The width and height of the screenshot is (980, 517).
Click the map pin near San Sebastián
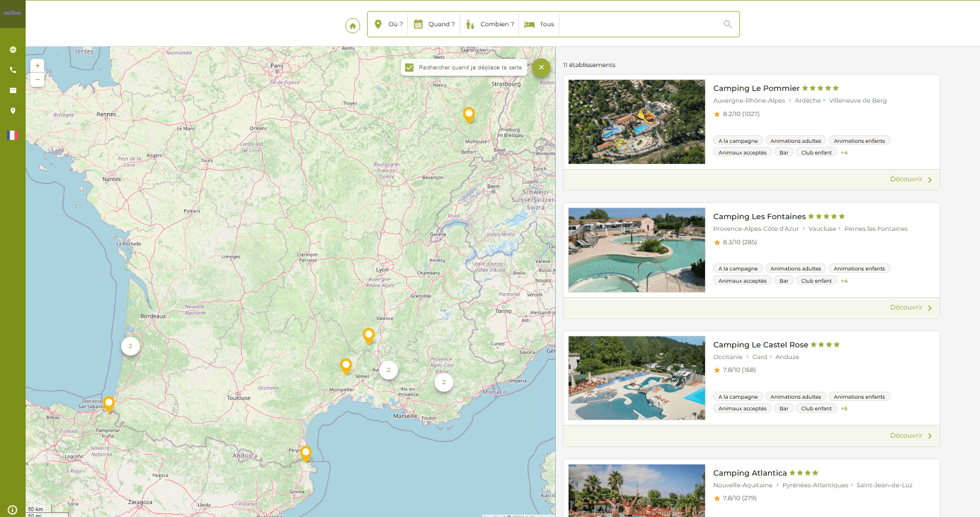coord(109,404)
